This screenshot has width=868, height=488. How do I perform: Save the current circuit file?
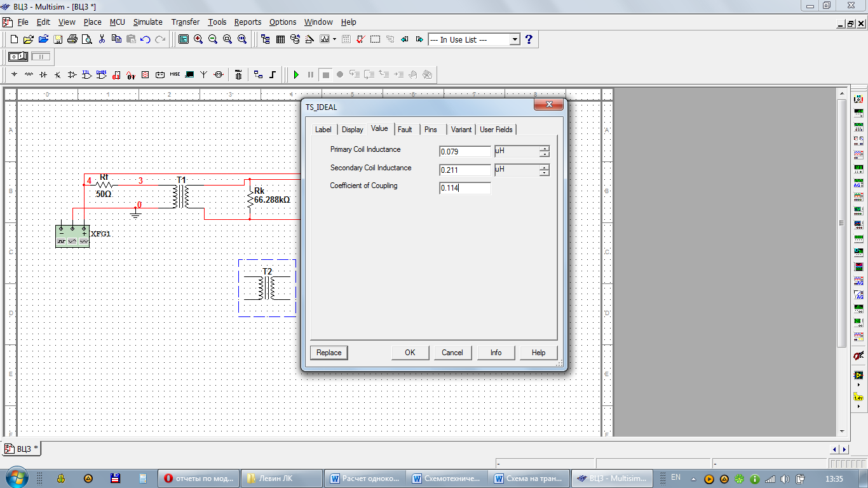pyautogui.click(x=57, y=39)
